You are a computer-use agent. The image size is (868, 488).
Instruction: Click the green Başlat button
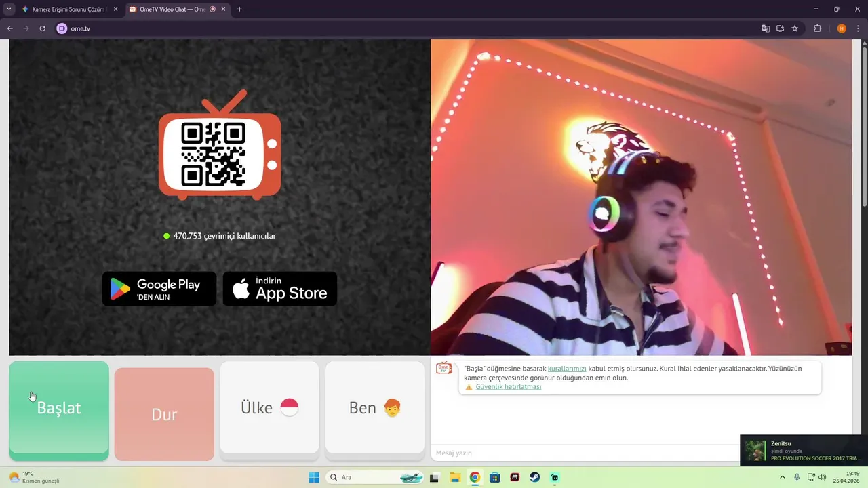[x=59, y=411]
